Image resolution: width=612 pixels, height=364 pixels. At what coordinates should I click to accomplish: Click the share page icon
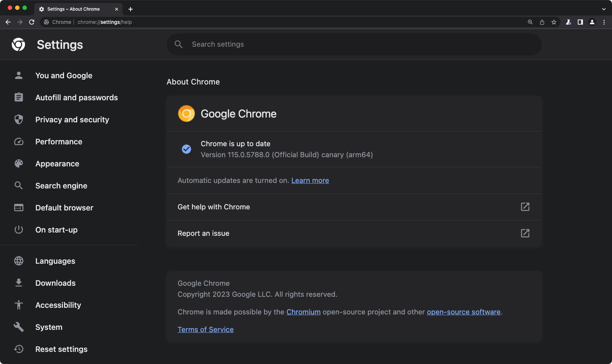542,22
